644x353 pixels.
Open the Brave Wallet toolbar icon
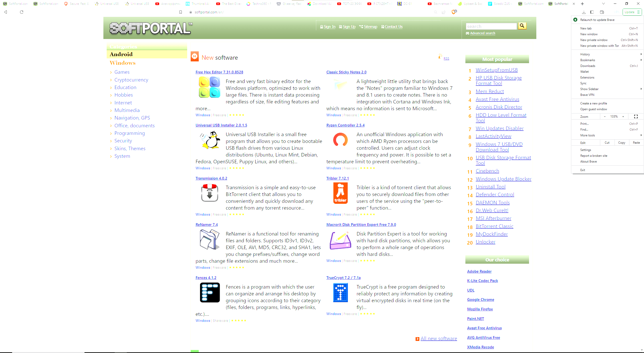click(602, 12)
